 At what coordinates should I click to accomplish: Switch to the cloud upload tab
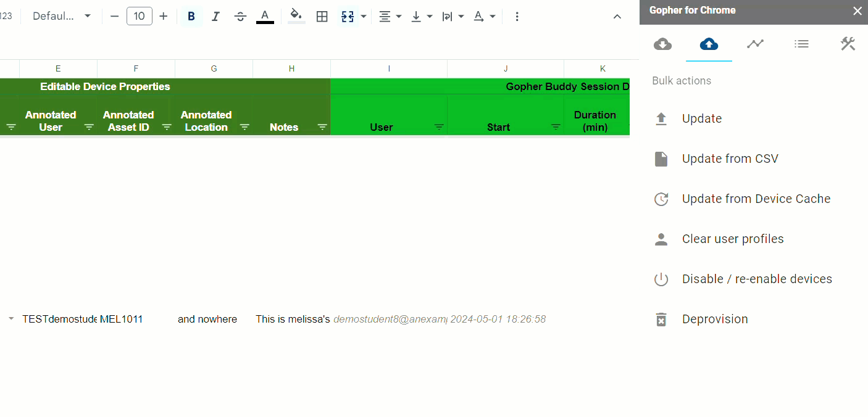coord(709,44)
